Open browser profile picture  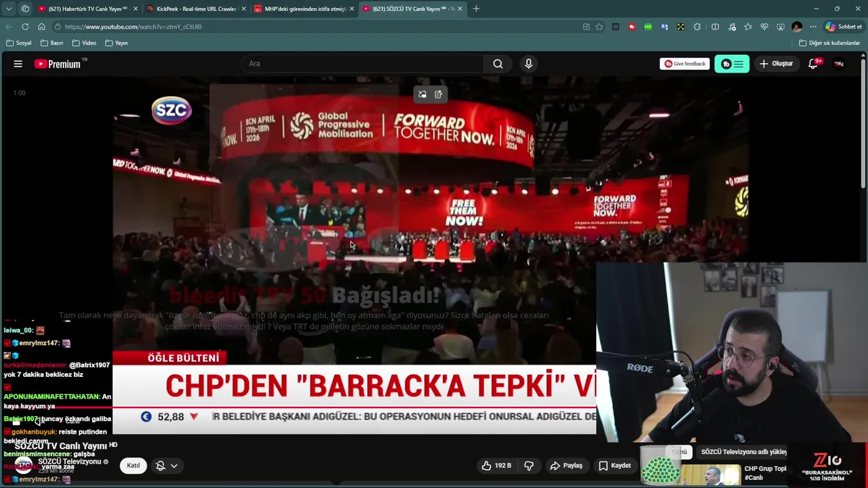[x=797, y=26]
